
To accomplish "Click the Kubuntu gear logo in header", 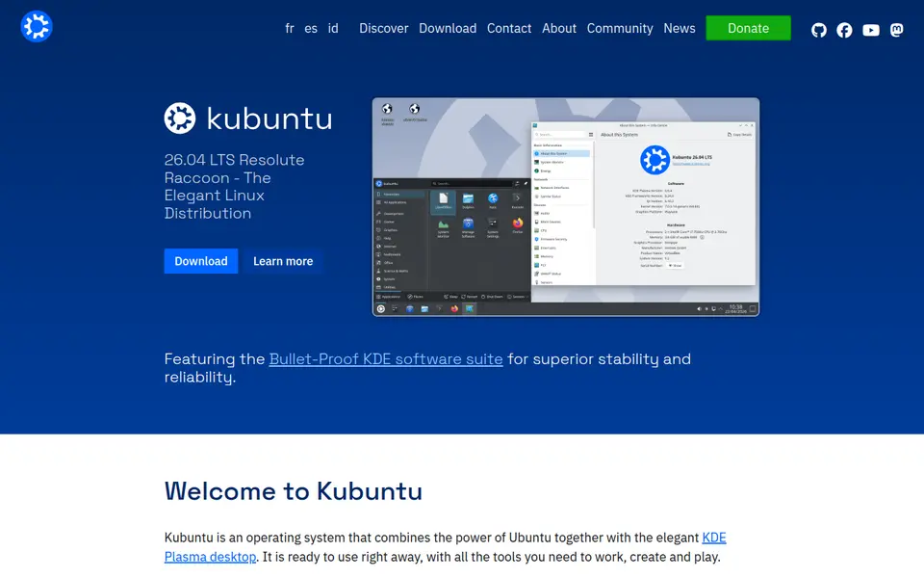I will point(37,27).
